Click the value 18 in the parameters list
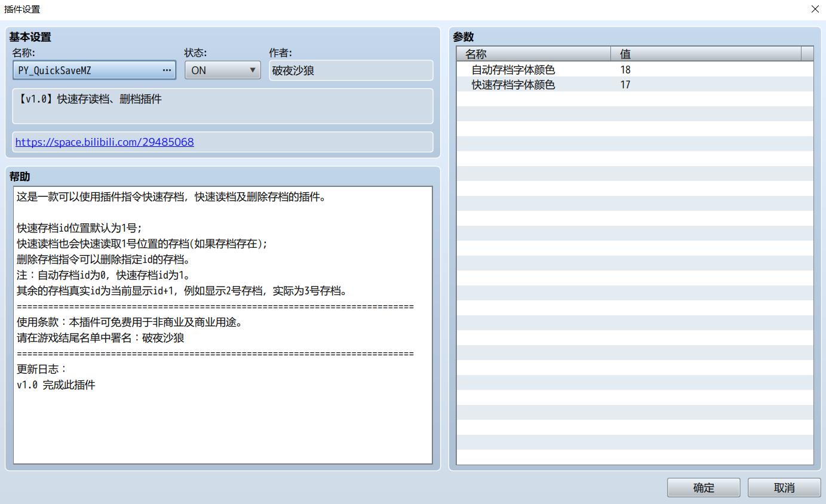The height and width of the screenshot is (504, 826). (x=625, y=70)
